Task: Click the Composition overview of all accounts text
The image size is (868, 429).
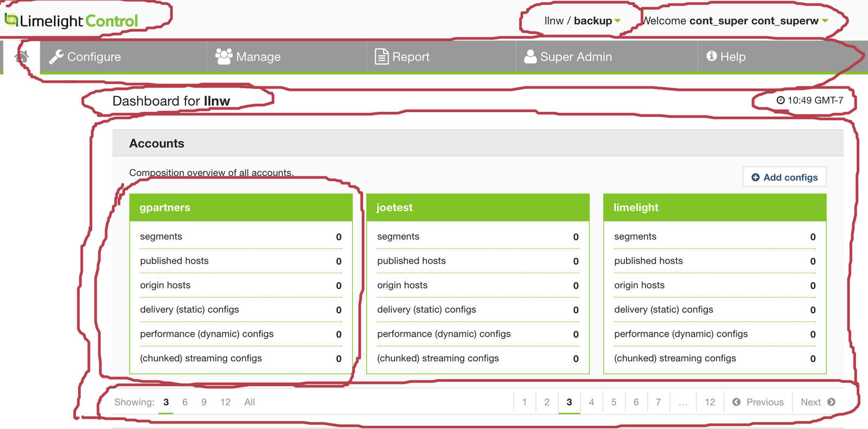Action: [212, 172]
